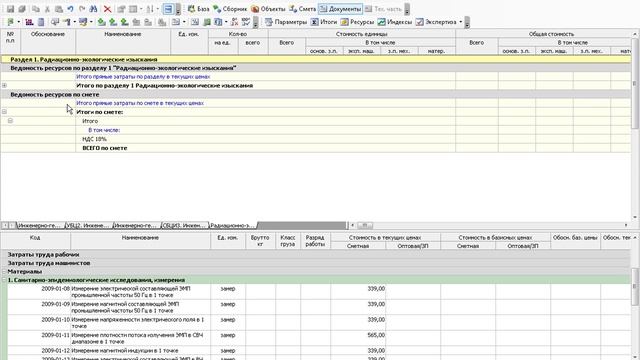Viewport: 640px width, 360px height.
Task: Select the 'ВСЕГО по смете' row
Action: pyautogui.click(x=316, y=148)
